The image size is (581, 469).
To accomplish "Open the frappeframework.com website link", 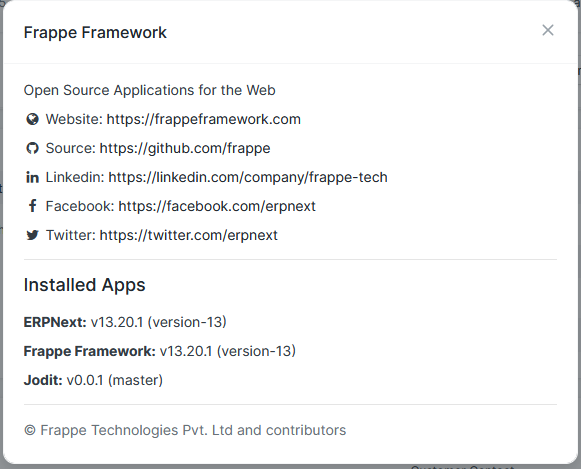I will [203, 119].
